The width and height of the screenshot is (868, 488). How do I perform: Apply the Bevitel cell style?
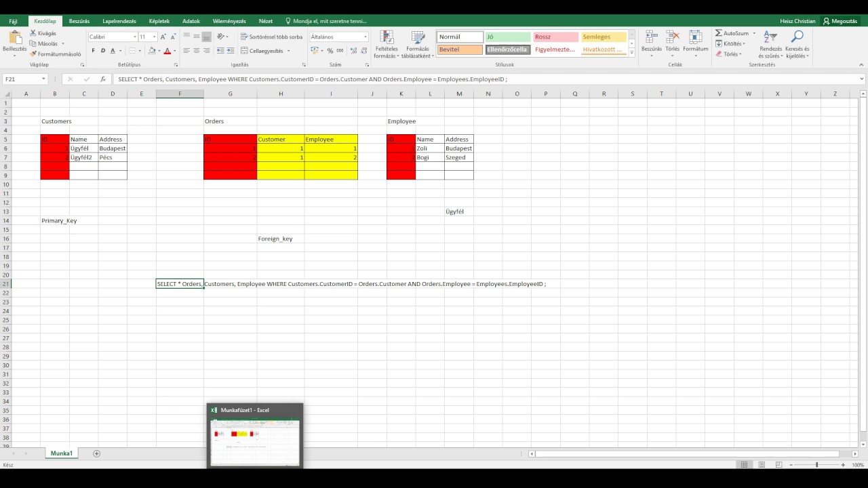[460, 49]
